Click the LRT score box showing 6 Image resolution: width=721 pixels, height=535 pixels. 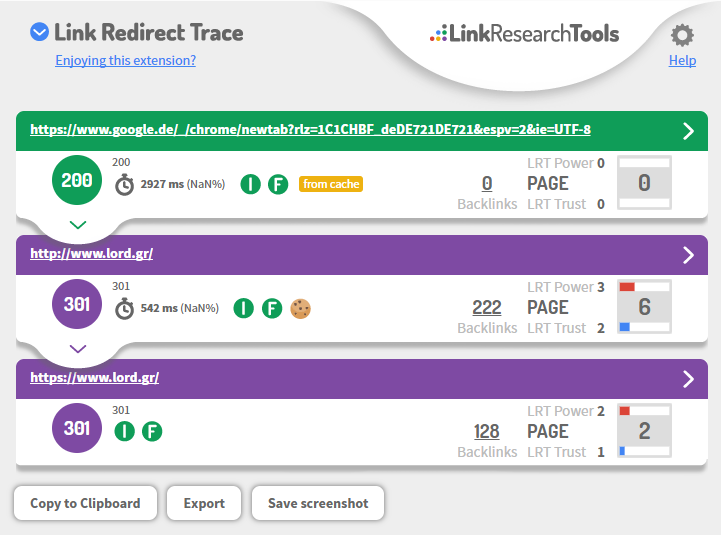(644, 306)
